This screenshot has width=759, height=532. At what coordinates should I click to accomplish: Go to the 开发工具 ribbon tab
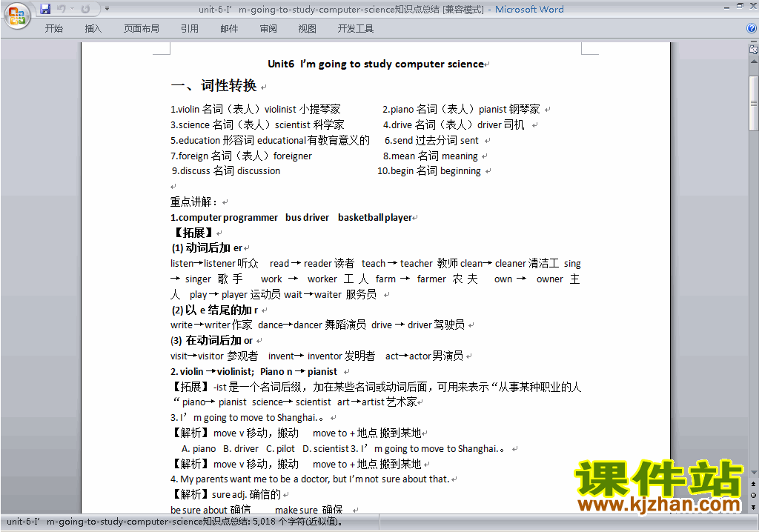point(355,29)
